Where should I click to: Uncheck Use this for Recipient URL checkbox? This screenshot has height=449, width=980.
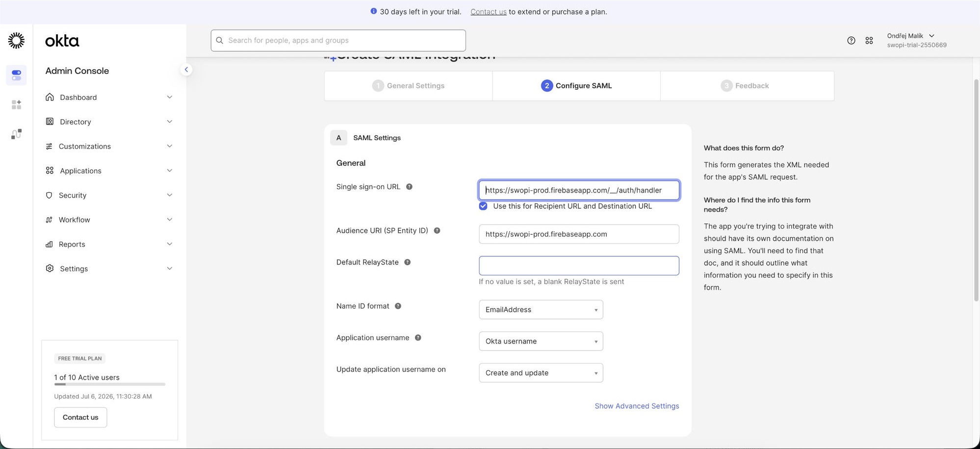point(483,206)
